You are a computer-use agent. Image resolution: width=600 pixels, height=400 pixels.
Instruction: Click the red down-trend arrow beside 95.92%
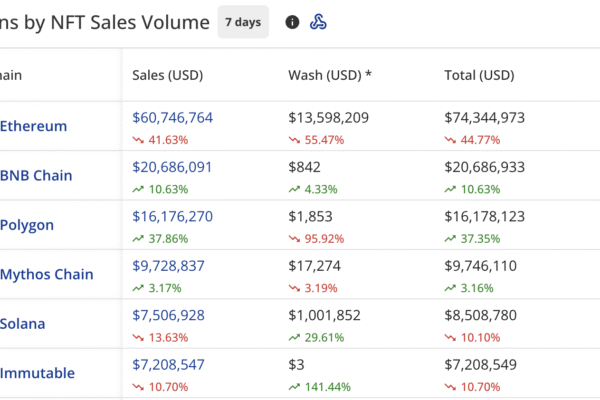point(294,239)
